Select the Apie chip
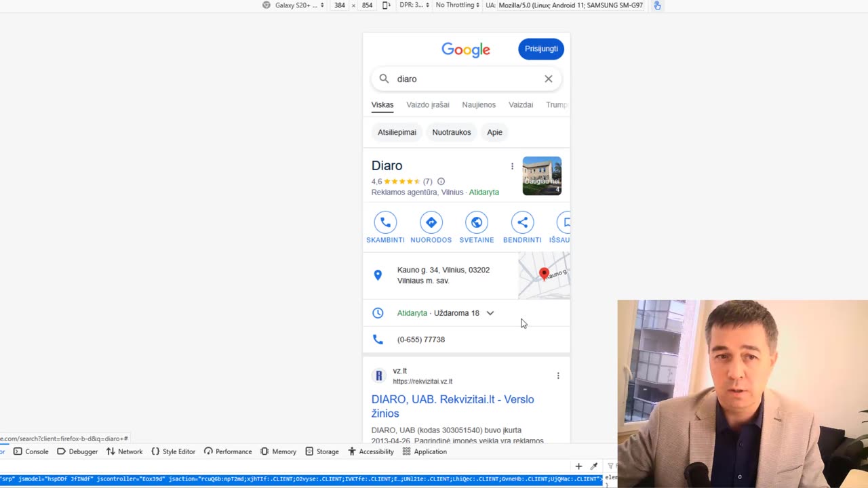868x488 pixels. point(495,132)
